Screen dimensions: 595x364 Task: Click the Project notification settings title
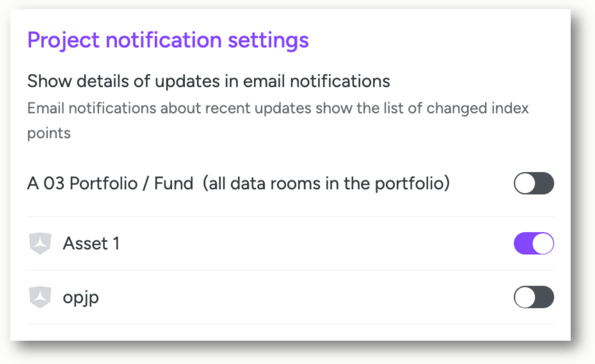168,40
